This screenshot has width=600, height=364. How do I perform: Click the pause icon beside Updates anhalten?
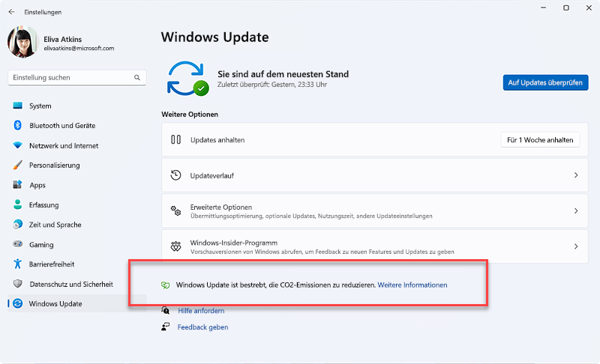(x=175, y=139)
